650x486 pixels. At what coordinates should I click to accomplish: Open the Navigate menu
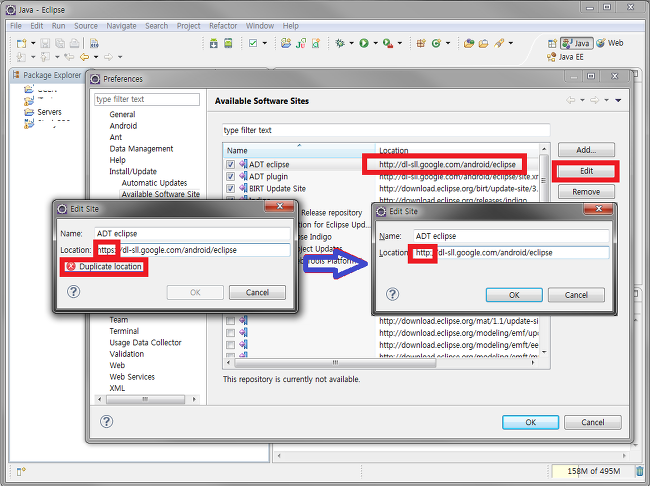121,26
